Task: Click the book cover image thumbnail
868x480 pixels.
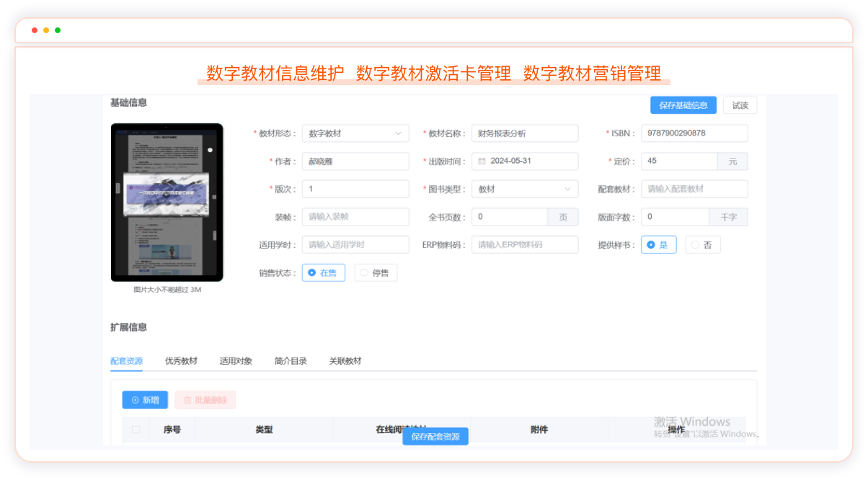Action: pyautogui.click(x=167, y=203)
